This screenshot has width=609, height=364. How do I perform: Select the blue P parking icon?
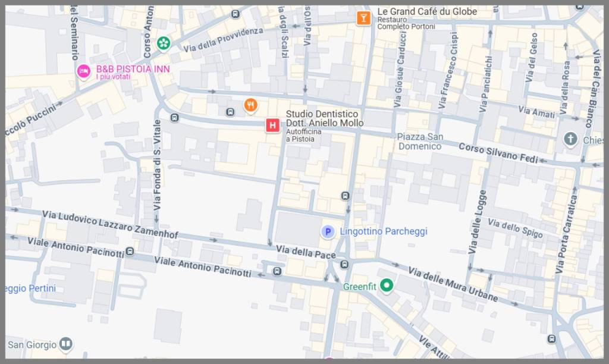327,232
